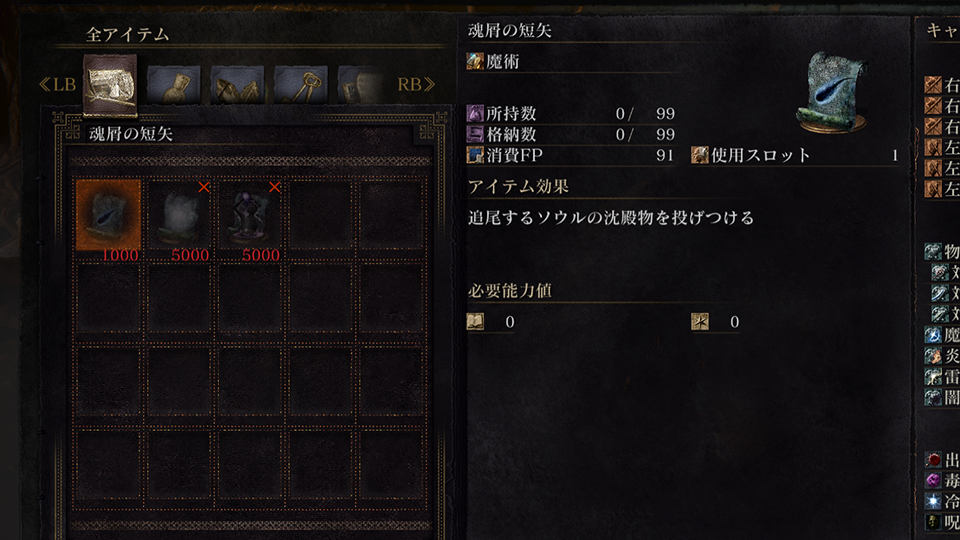
Task: Cycle to previous category with LB arrow
Action: [x=57, y=84]
